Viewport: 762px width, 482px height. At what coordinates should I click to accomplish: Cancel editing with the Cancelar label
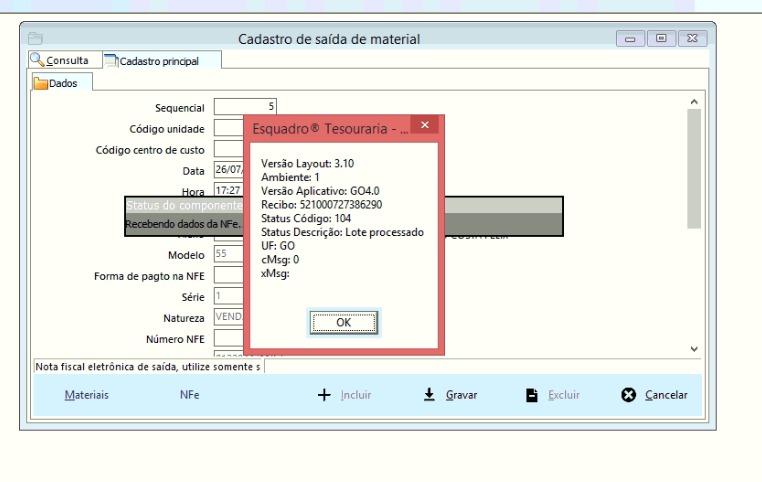[666, 395]
